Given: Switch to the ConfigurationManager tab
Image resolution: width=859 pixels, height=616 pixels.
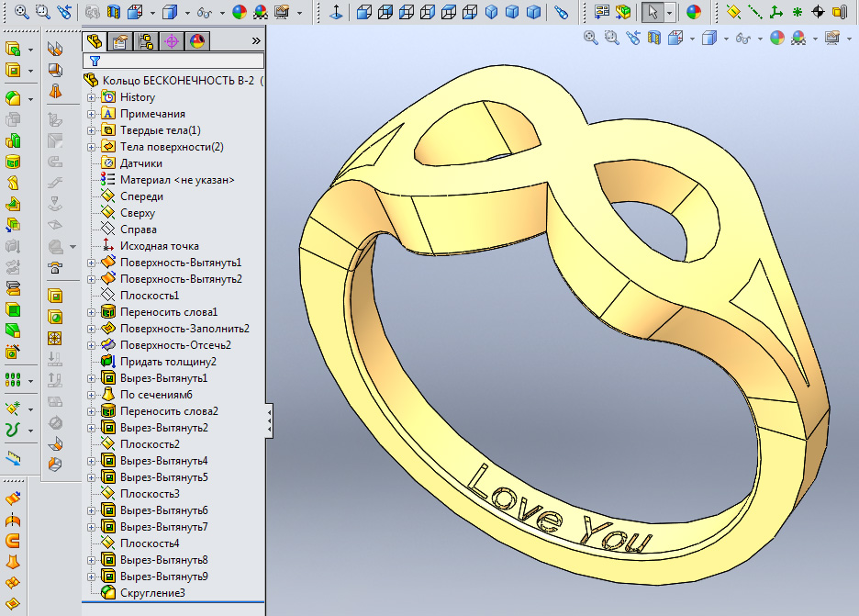Looking at the screenshot, I should tap(145, 41).
